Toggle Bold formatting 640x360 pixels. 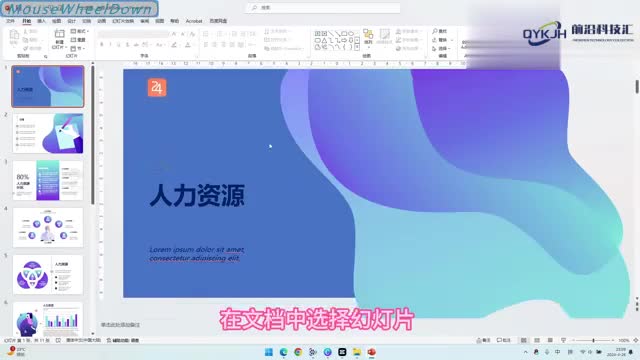[x=102, y=45]
